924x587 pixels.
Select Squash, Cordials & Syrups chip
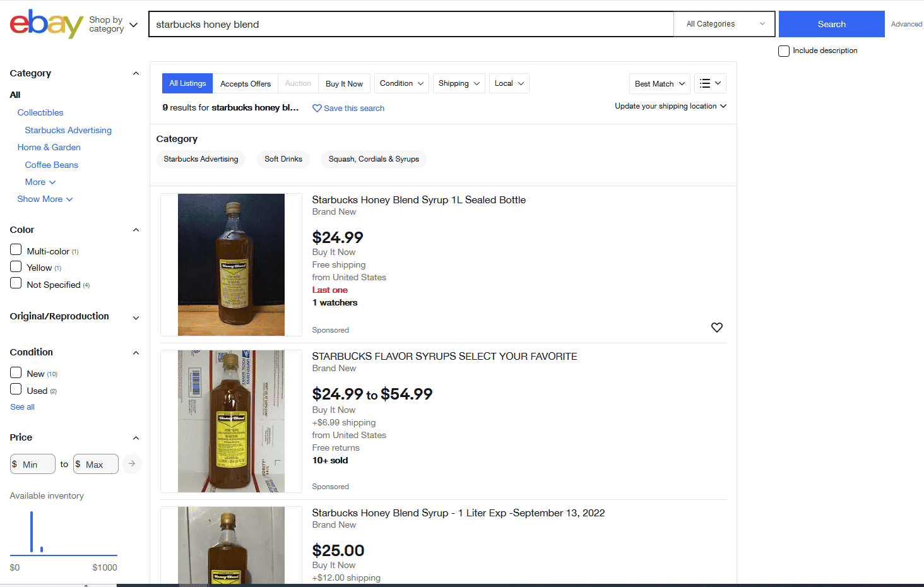374,159
